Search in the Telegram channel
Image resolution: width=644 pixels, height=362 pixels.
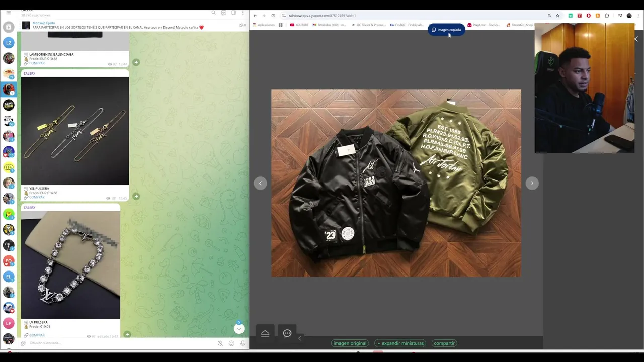pyautogui.click(x=213, y=13)
